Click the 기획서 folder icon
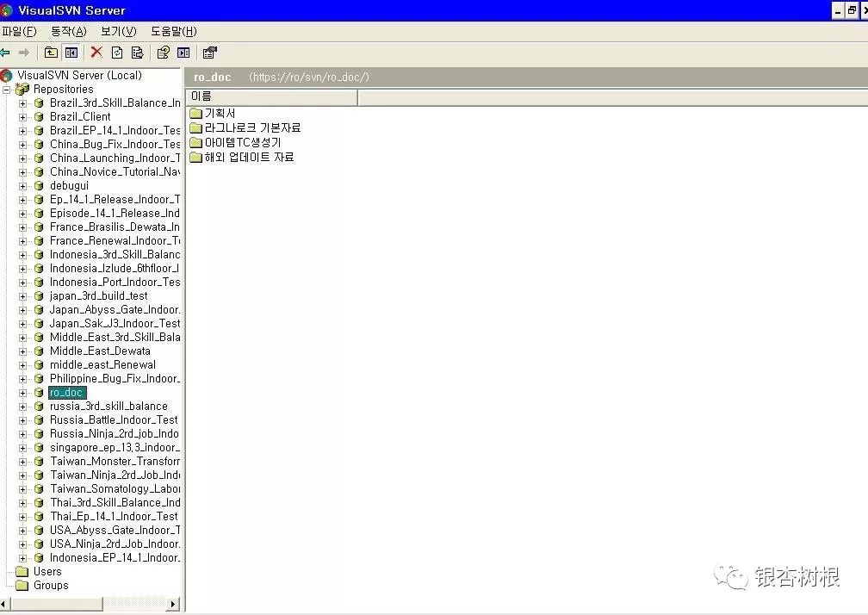The height and width of the screenshot is (615, 868). [196, 114]
